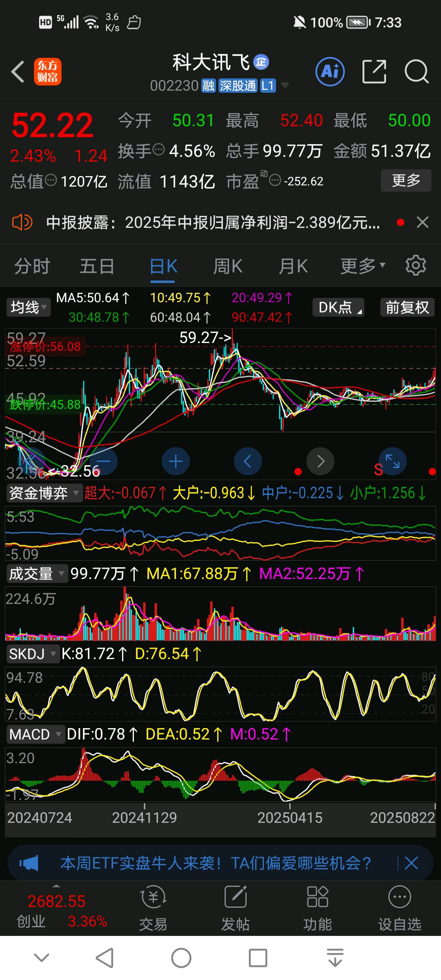441x980 pixels.
Task: Switch to the 五日 tab
Action: click(x=97, y=267)
